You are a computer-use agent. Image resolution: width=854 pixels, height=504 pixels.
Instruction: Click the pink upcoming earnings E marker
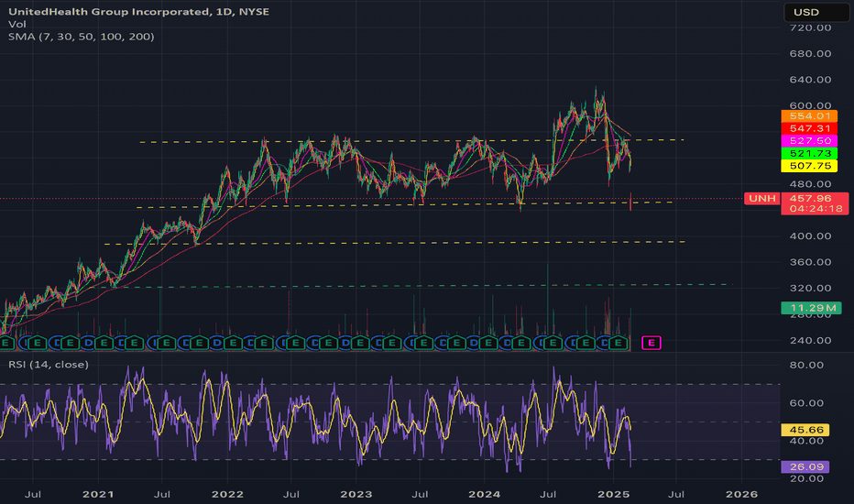click(x=651, y=343)
